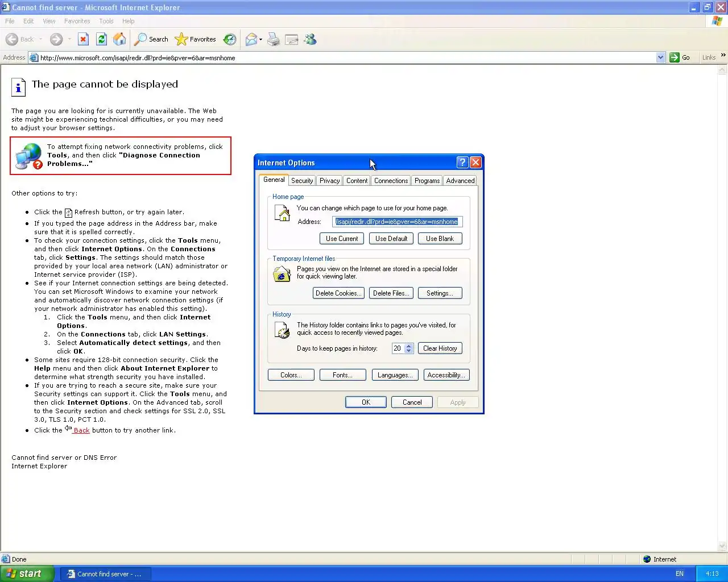Open the address bar dropdown arrow
728x582 pixels.
(660, 57)
